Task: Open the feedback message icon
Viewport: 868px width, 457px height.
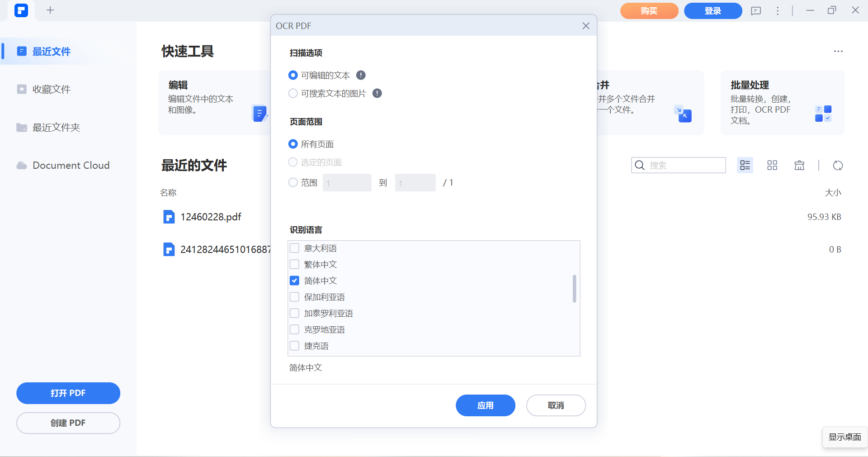Action: (755, 10)
